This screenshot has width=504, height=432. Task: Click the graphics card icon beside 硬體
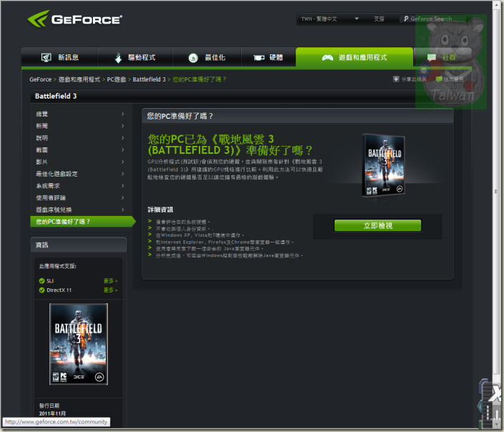pyautogui.click(x=259, y=58)
